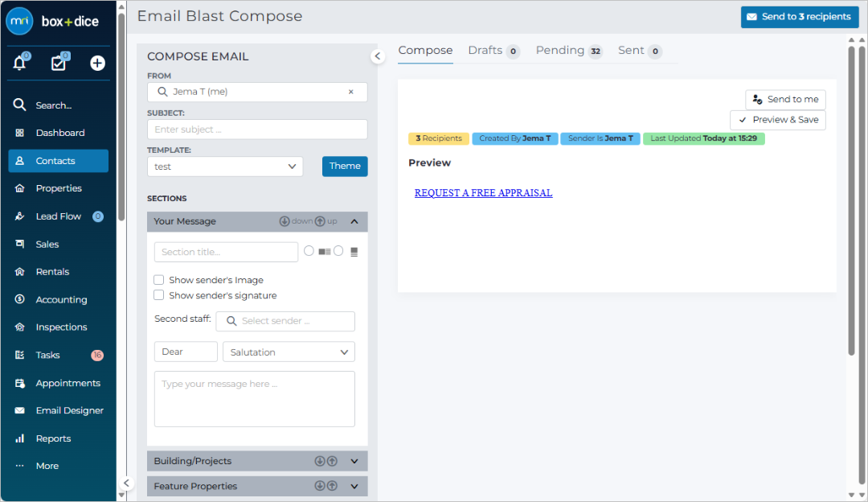Click the 3 Recipients badge
Viewport: 868px width, 502px height.
tap(439, 138)
